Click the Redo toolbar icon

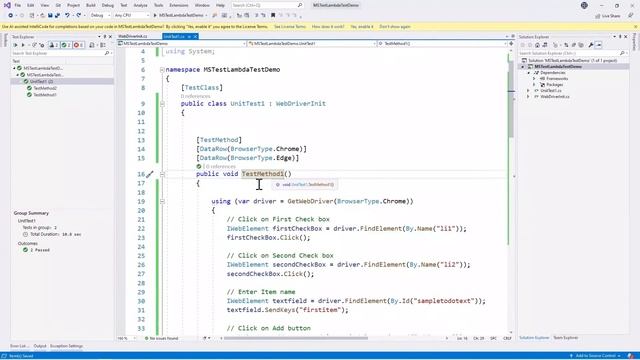(x=78, y=16)
